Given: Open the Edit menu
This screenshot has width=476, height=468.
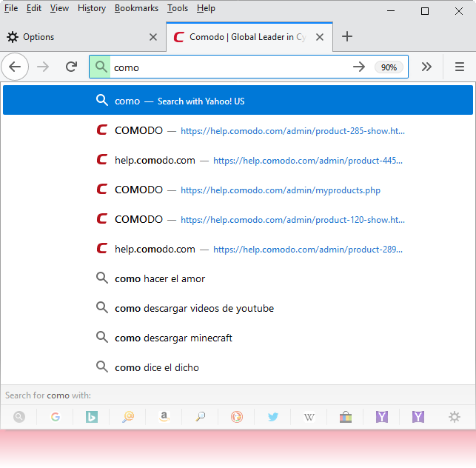Looking at the screenshot, I should [x=34, y=8].
